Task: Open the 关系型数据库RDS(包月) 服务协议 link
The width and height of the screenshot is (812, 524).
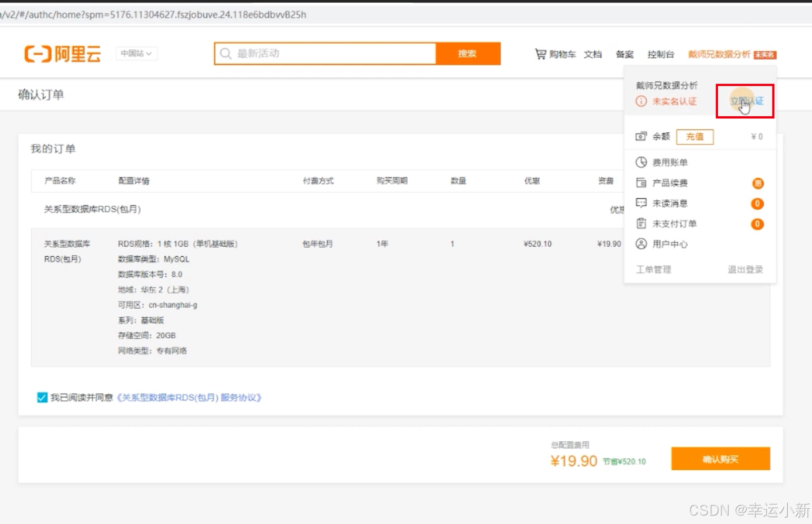Action: coord(189,398)
